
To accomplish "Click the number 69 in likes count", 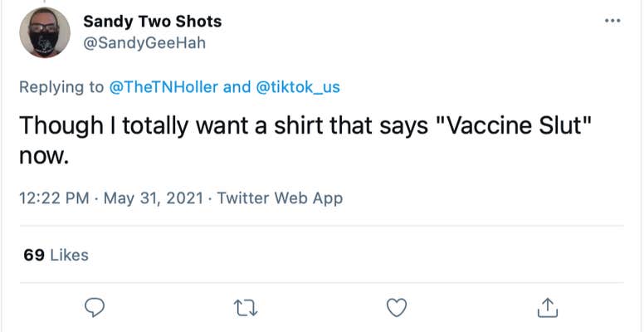I will coord(33,255).
